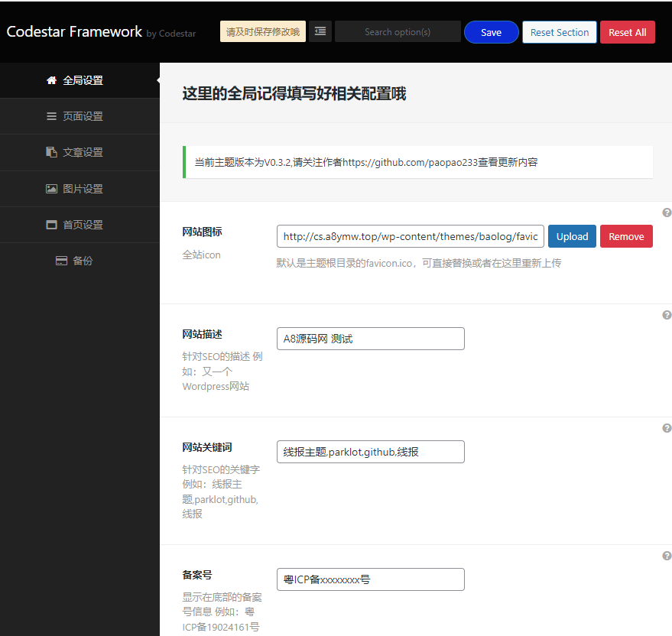Click the help icon for 网站图标

(667, 213)
